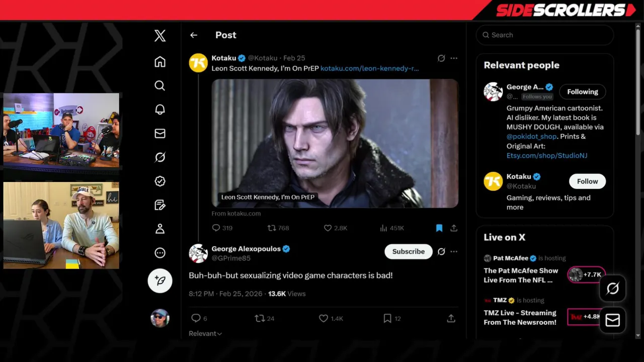
Task: Join Pat McAfee Show live +7.7K
Action: [586, 275]
